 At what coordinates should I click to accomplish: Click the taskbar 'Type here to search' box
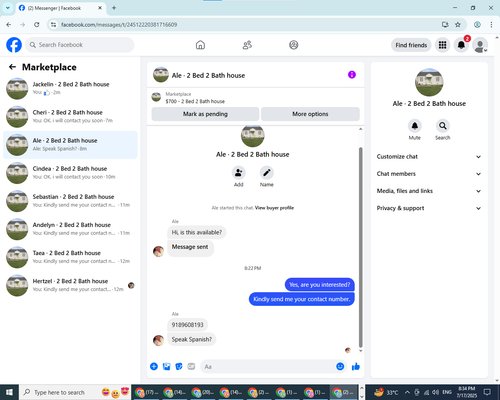click(75, 392)
